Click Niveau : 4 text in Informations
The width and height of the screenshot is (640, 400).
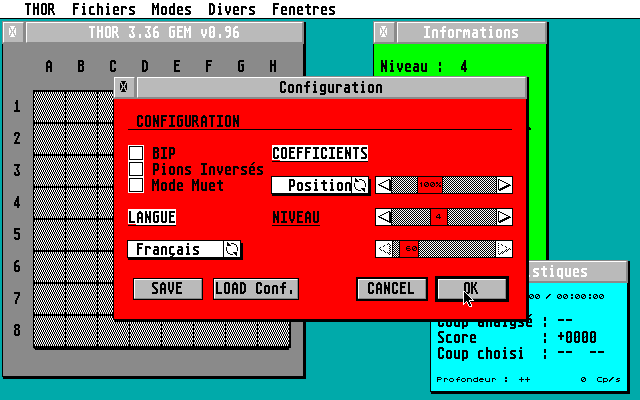pyautogui.click(x=424, y=67)
